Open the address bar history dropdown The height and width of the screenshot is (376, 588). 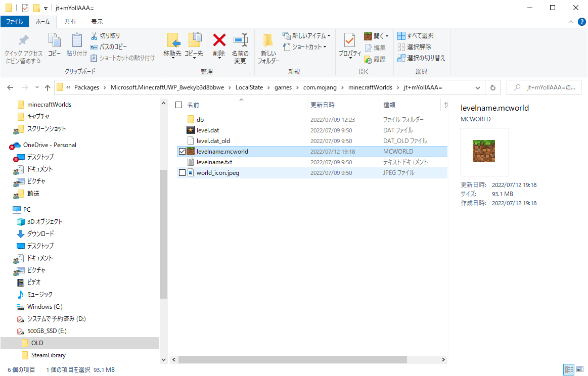[x=477, y=87]
